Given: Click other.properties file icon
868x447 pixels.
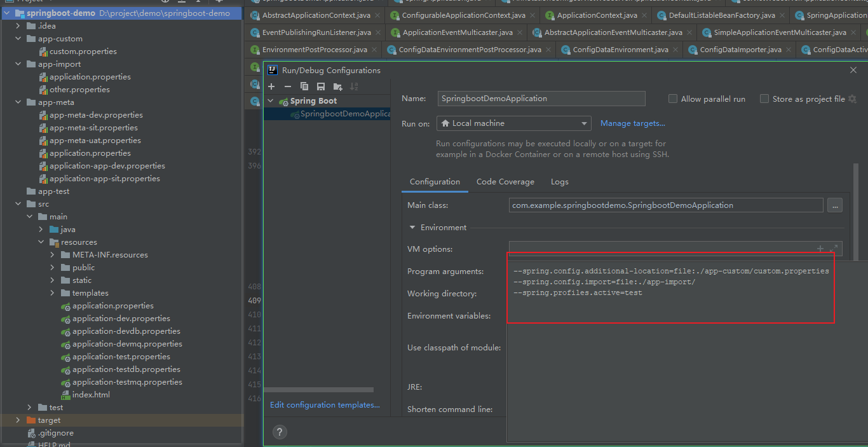Looking at the screenshot, I should click(x=44, y=90).
